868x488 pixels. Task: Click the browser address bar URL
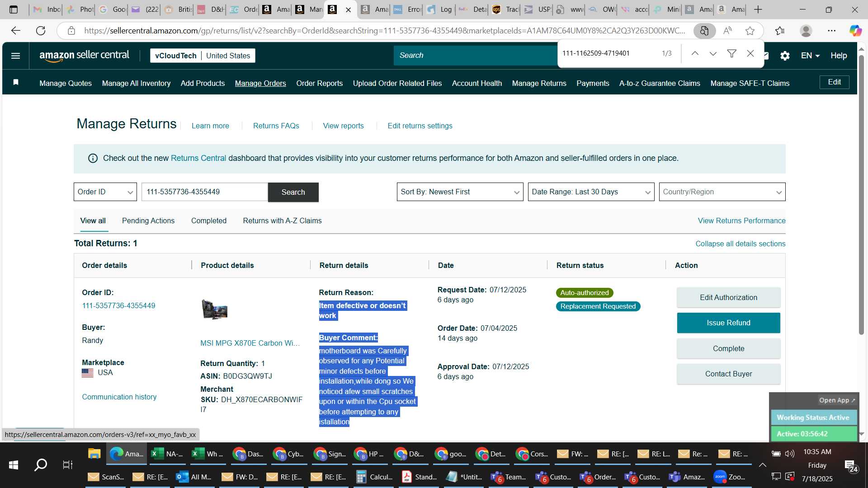(384, 30)
